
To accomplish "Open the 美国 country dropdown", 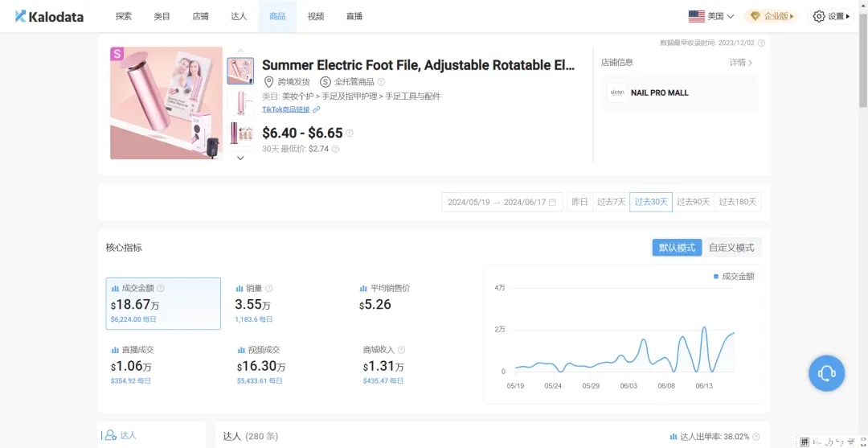I will tap(711, 16).
